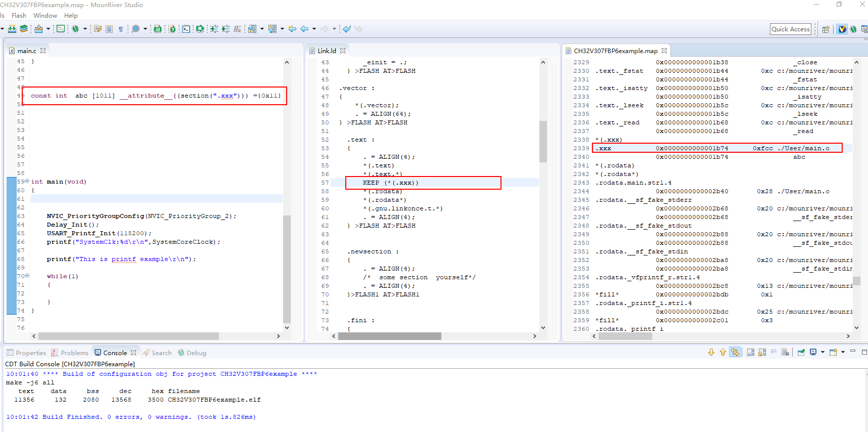Image resolution: width=868 pixels, height=432 pixels.
Task: Toggle console link arrows button
Action: [x=735, y=352]
